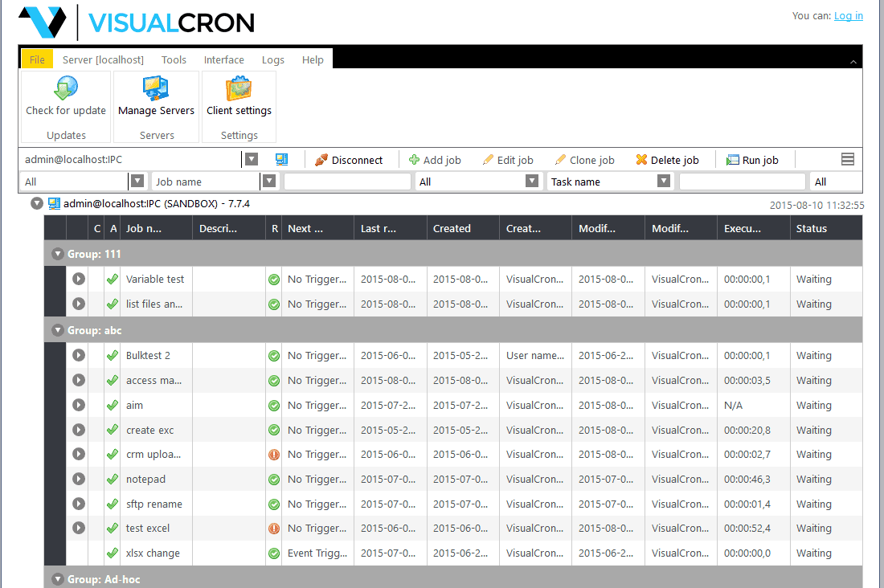Run the access ma... job play icon
The image size is (884, 588).
click(x=79, y=380)
